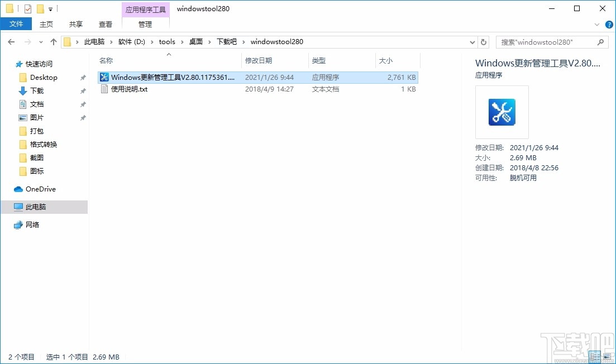
Task: Expand the chevron after 此电脑 in breadcrumb
Action: 111,42
